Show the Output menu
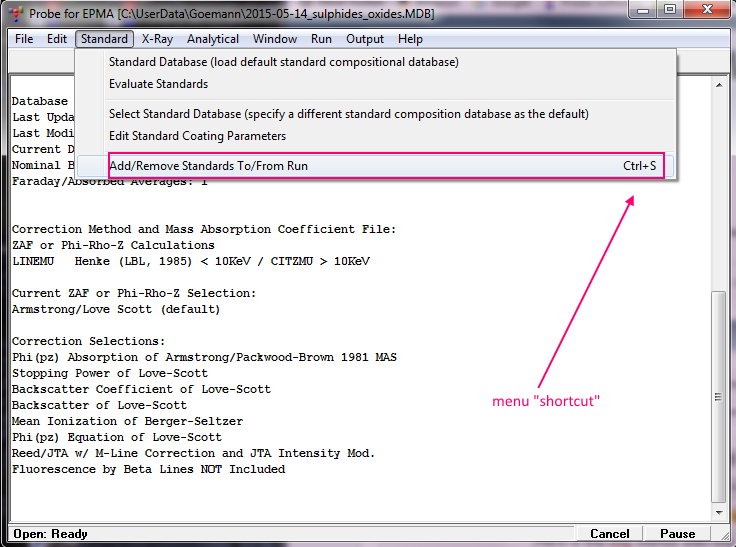The width and height of the screenshot is (736, 547). pyautogui.click(x=365, y=39)
